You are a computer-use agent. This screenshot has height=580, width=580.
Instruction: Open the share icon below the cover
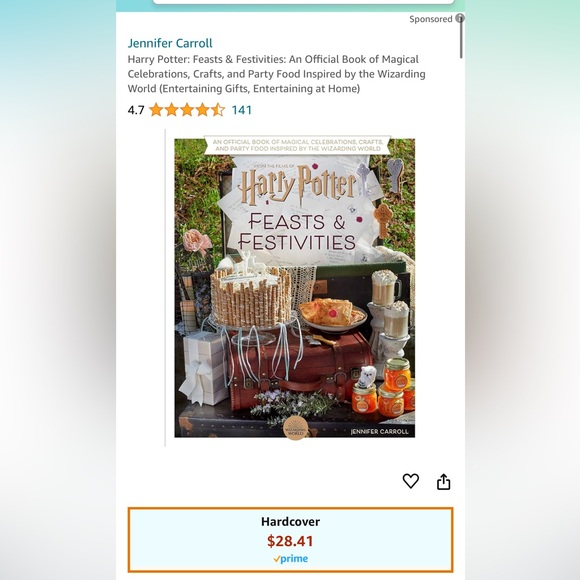[444, 482]
